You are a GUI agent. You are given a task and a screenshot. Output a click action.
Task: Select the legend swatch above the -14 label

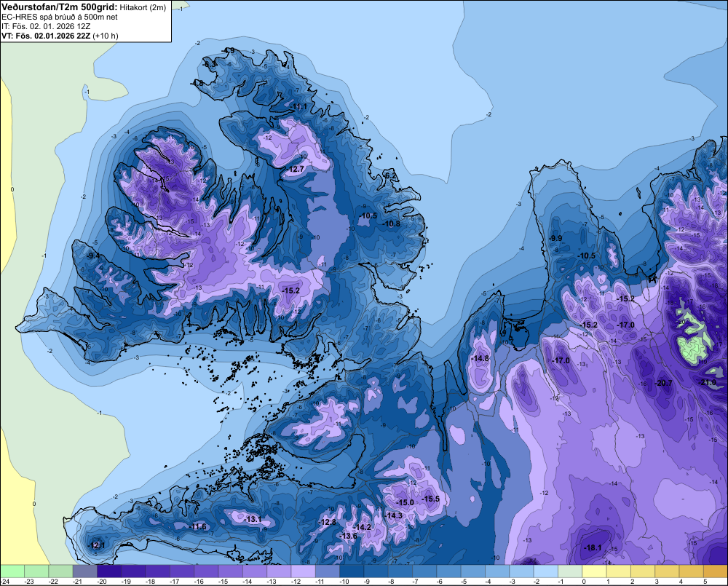click(x=255, y=571)
